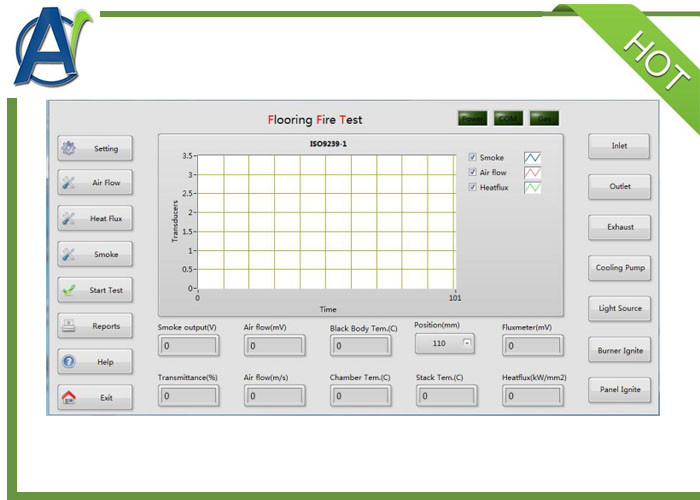700x500 pixels.
Task: Click the blue question mark Help icon
Action: [69, 362]
